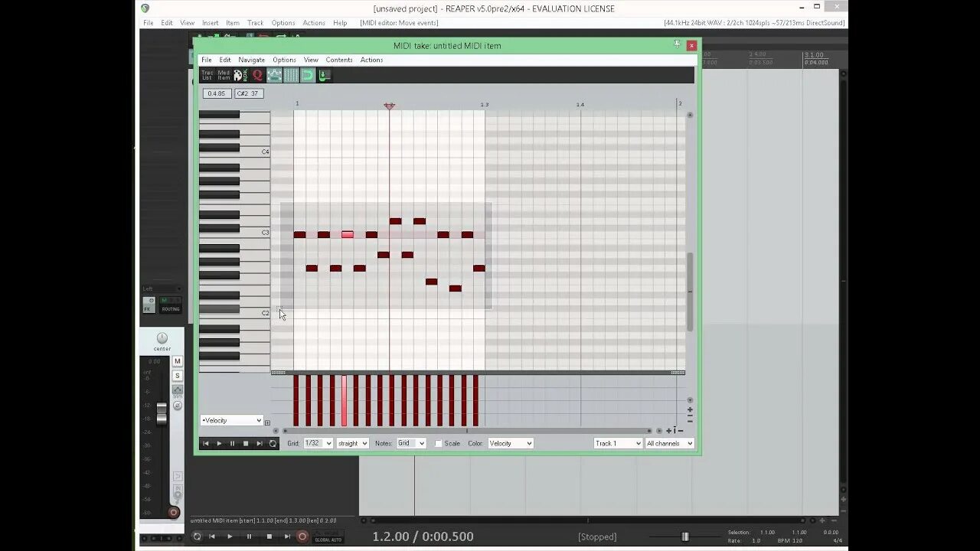Arm the track for recording with the red circle
This screenshot has width=980, height=551.
coord(174,513)
